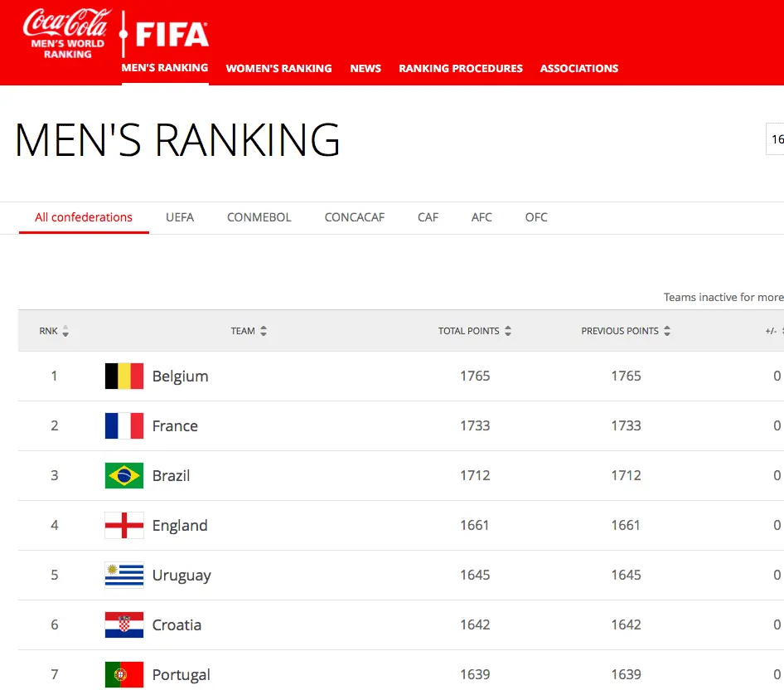Screen dimensions: 784x690
Task: Click the England flag icon
Action: (124, 526)
